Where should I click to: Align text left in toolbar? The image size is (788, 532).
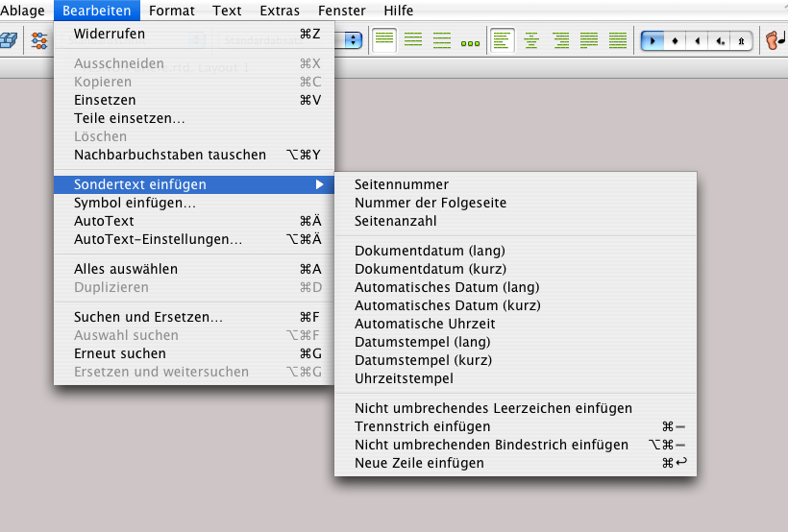503,40
